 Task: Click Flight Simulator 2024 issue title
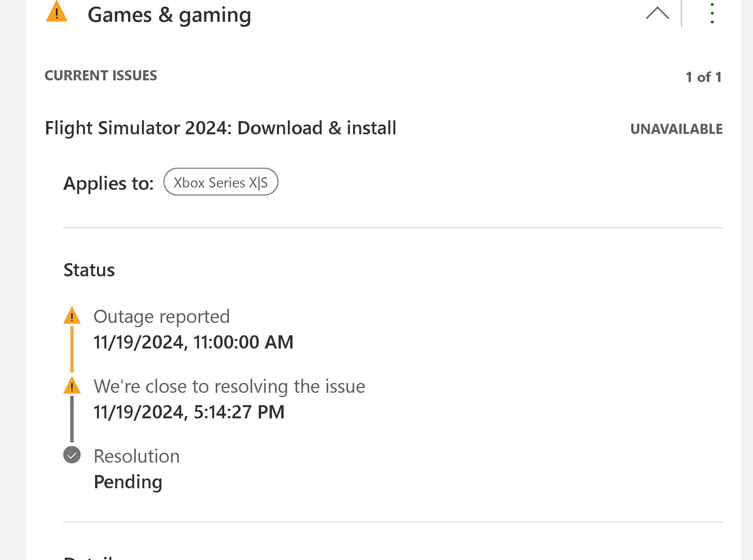point(220,128)
